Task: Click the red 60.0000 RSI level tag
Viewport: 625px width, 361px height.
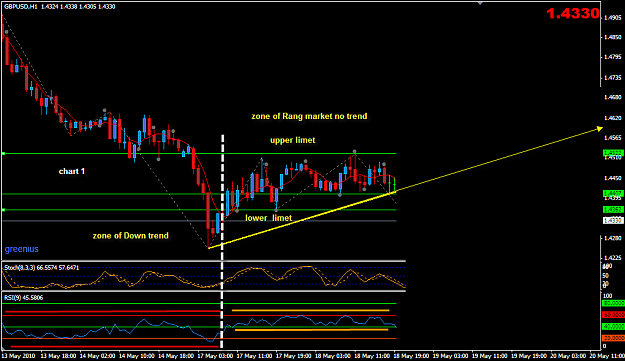Action: [613, 315]
